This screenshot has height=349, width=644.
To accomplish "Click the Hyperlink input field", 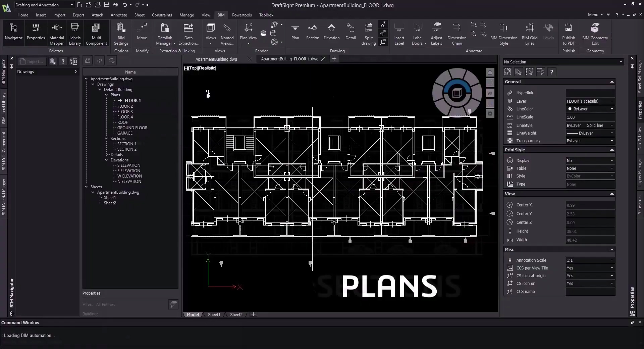I will [590, 93].
